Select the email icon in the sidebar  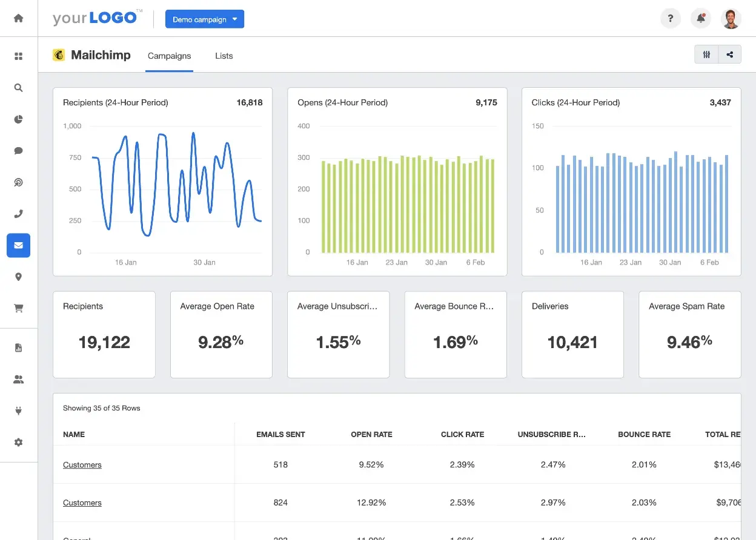click(x=18, y=245)
